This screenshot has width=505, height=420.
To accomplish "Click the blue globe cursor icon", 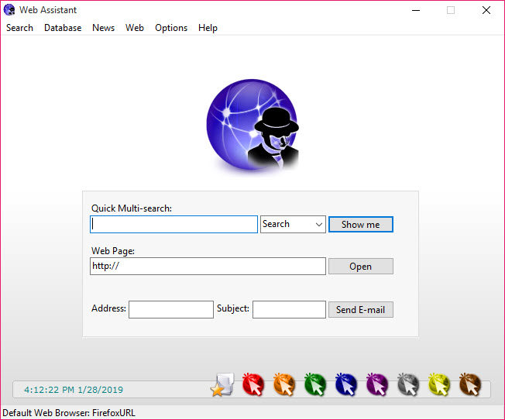I will [x=346, y=384].
